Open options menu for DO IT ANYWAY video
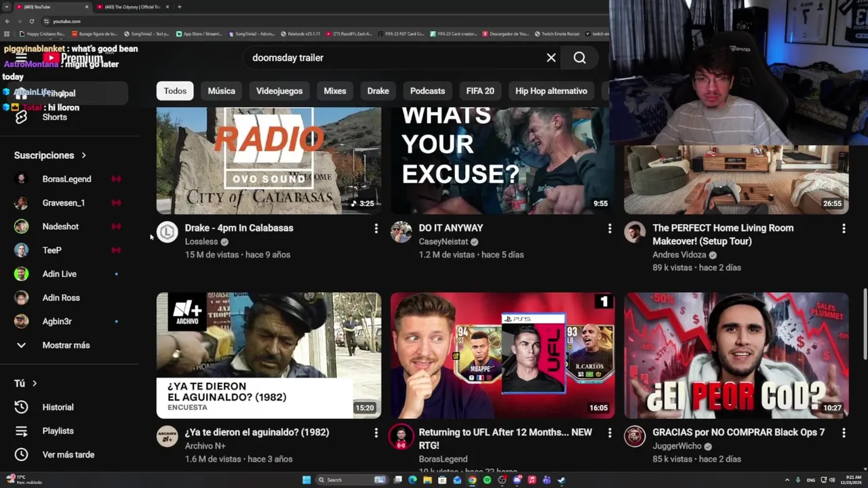The height and width of the screenshot is (488, 868). [x=610, y=228]
